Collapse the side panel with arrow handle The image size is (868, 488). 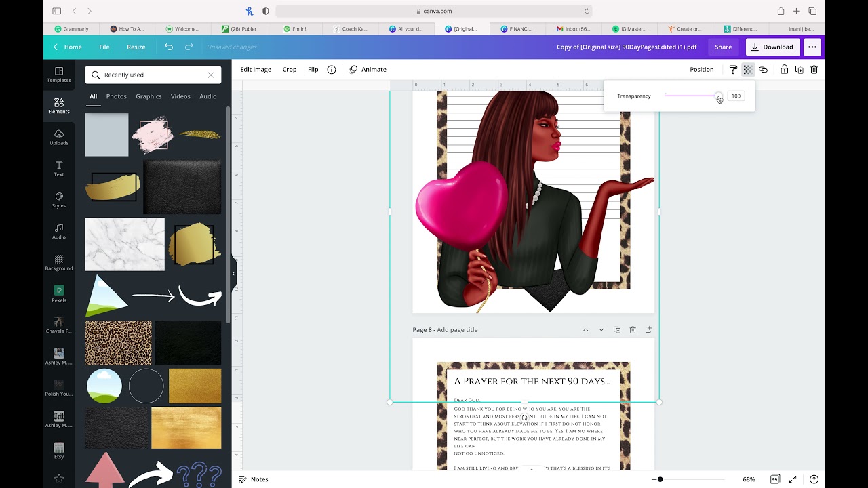point(233,274)
